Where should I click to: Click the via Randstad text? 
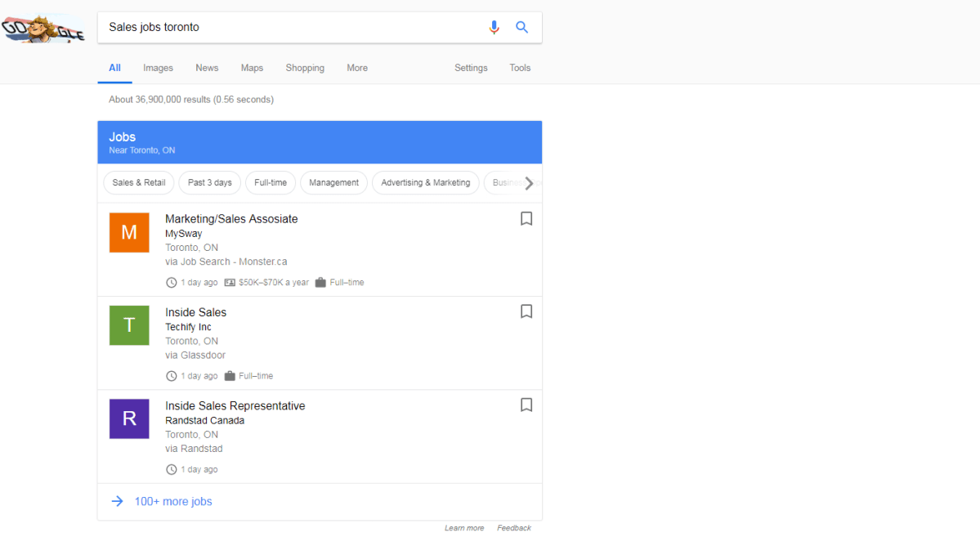(194, 449)
